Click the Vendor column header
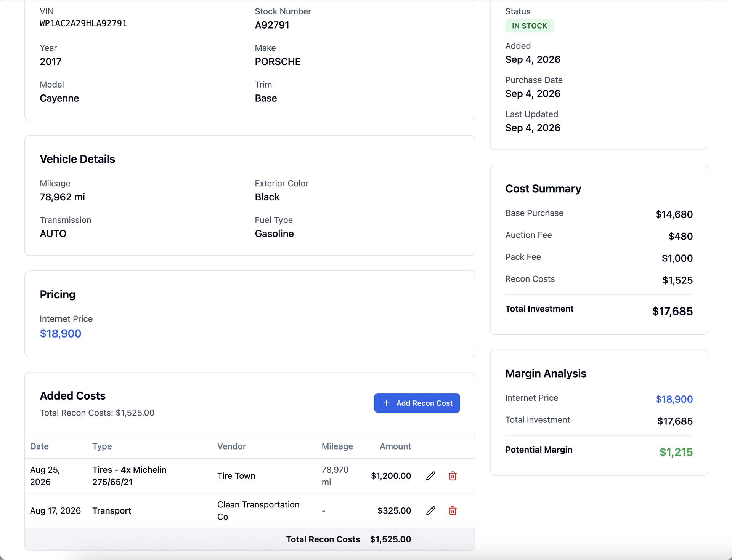732x560 pixels. click(x=231, y=446)
